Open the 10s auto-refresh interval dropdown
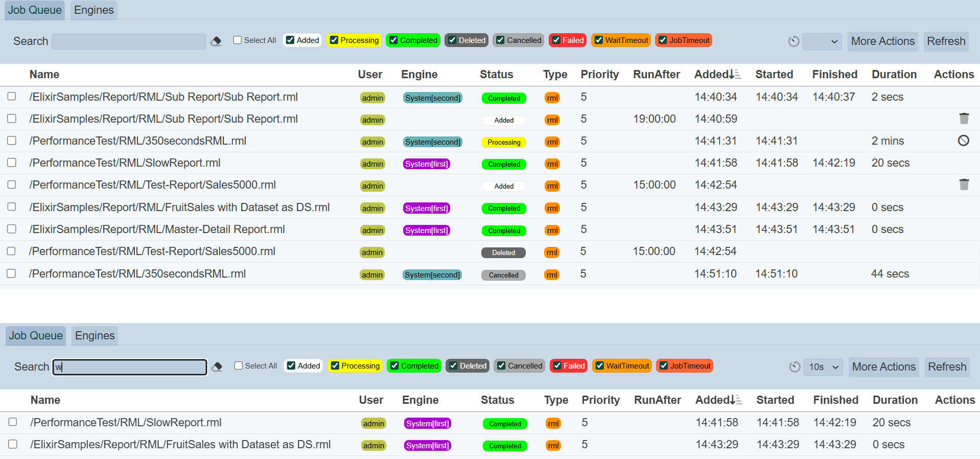The height and width of the screenshot is (459, 980). [x=823, y=367]
